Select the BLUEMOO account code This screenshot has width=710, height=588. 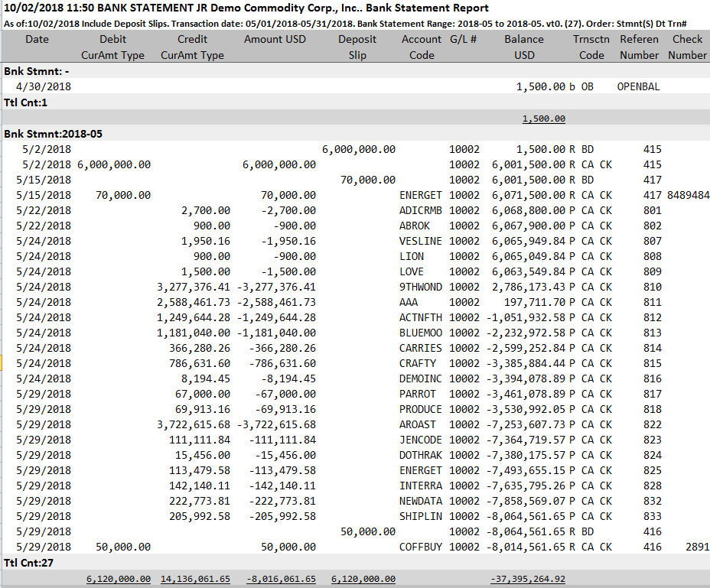coord(420,333)
